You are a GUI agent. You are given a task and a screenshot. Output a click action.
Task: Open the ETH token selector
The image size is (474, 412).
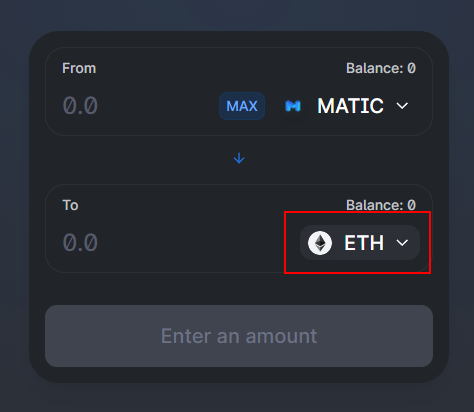360,243
